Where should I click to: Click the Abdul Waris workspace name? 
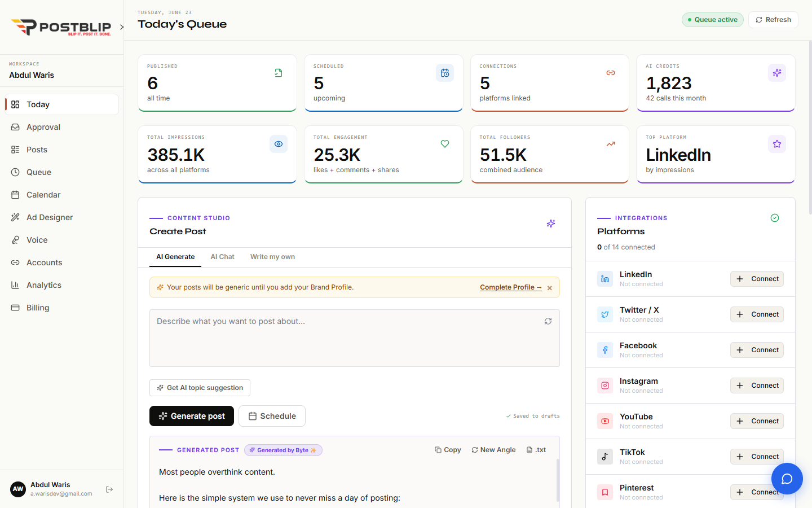[32, 75]
